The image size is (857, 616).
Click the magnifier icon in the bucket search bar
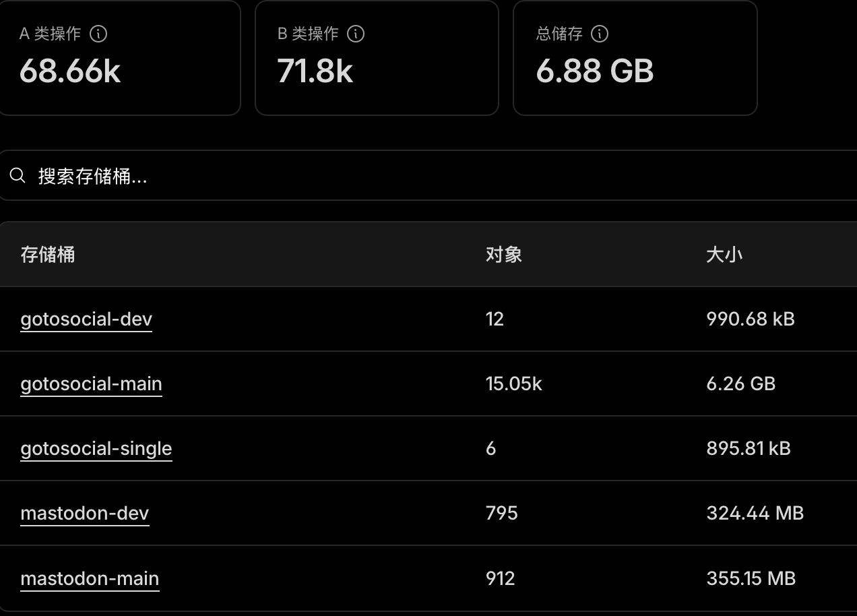(x=18, y=176)
